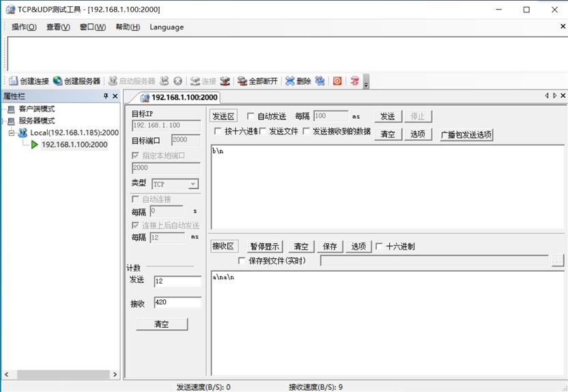Viewport: 568px width, 392px height.
Task: Open the 查看(V) menu
Action: [x=58, y=27]
